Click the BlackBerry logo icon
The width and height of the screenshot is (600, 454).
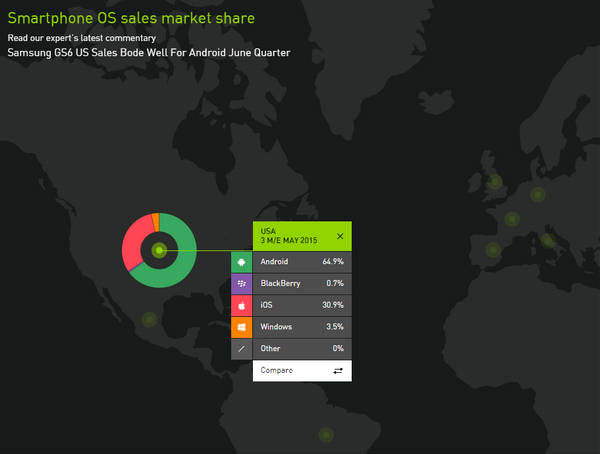(x=241, y=284)
